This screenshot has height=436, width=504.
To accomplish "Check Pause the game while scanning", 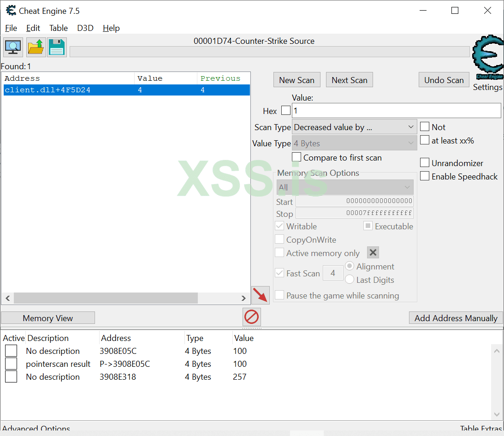I will click(x=279, y=295).
